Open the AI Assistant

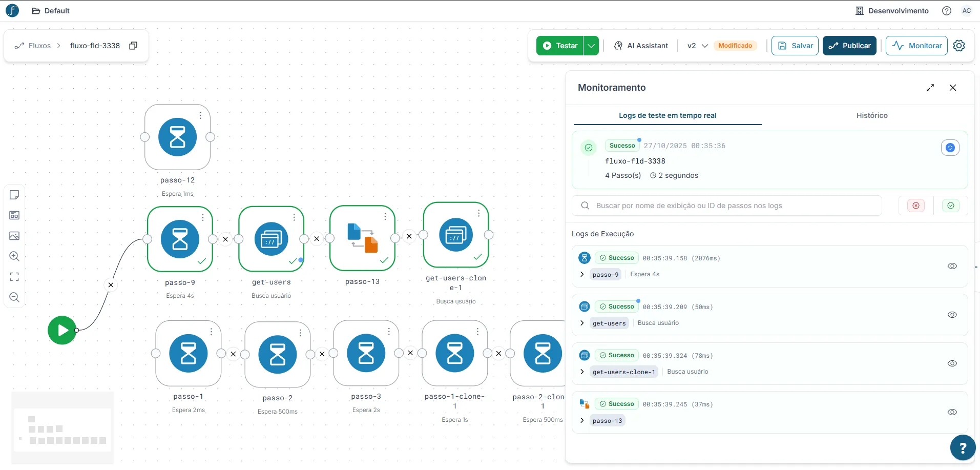pos(641,46)
